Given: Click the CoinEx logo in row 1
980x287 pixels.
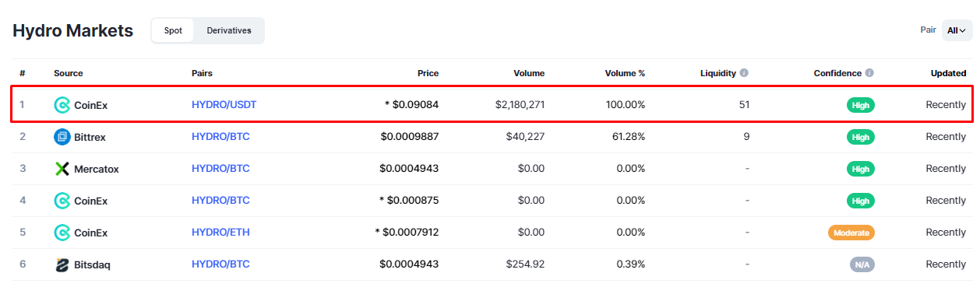Looking at the screenshot, I should click(x=62, y=105).
